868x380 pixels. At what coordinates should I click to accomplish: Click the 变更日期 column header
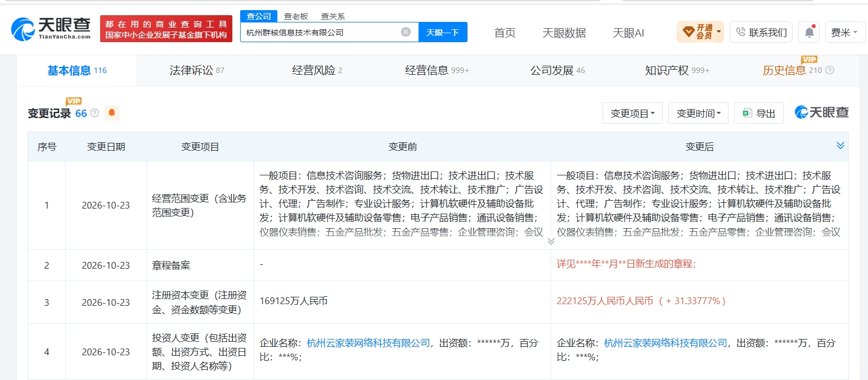click(106, 147)
